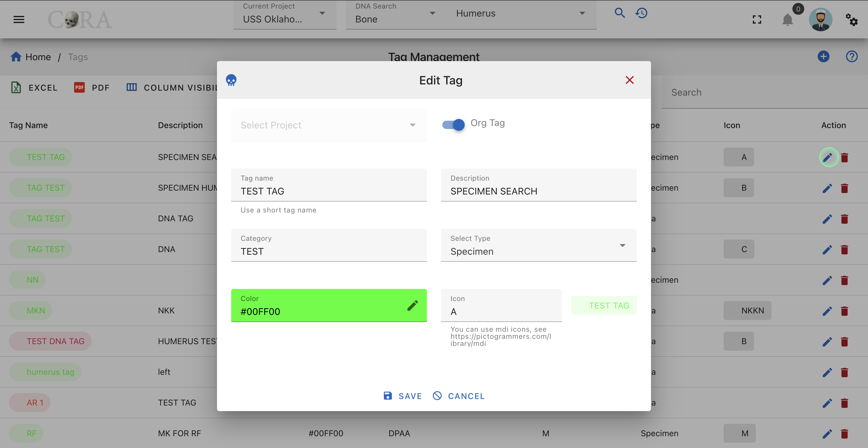Click the add new tag plus icon
Screen dimensions: 868x448
[823, 57]
